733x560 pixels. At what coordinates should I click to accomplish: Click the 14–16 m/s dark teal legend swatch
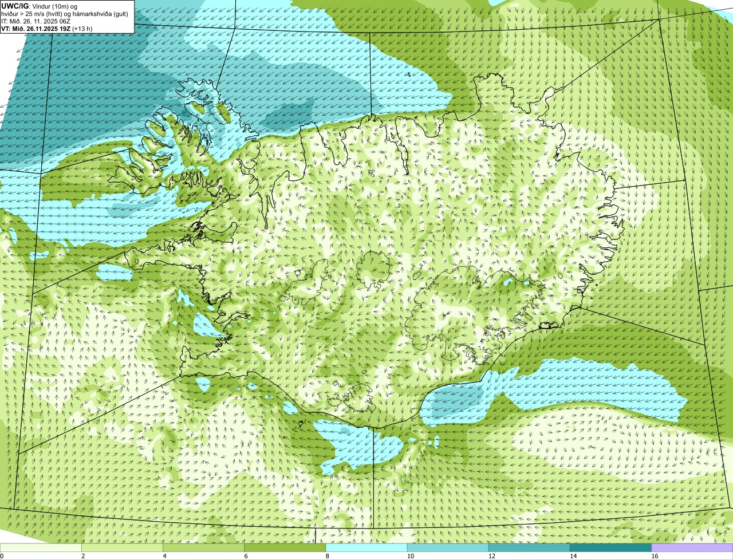tap(611, 548)
